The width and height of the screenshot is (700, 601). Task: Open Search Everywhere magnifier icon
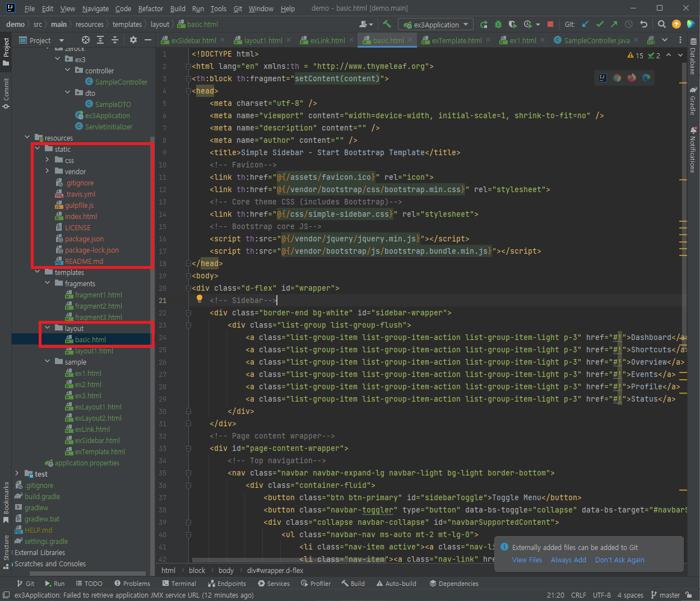(x=662, y=24)
